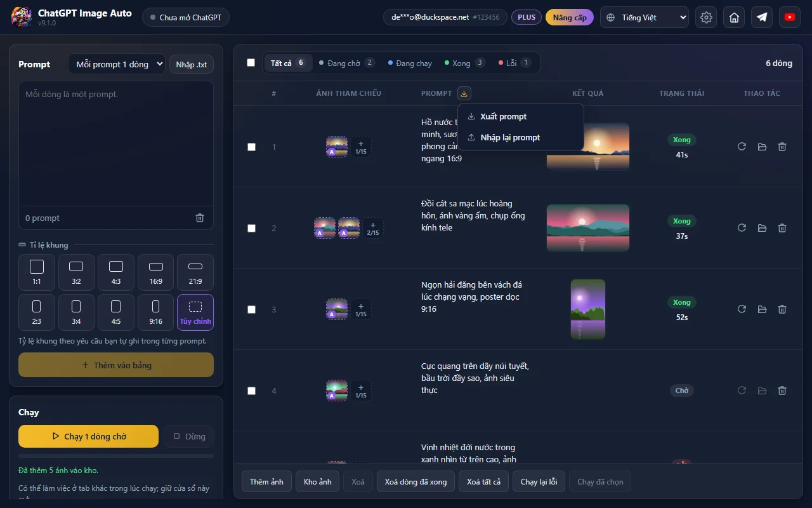This screenshot has width=812, height=508.
Task: Choose Nhập lại prompt from the menu
Action: coord(520,138)
